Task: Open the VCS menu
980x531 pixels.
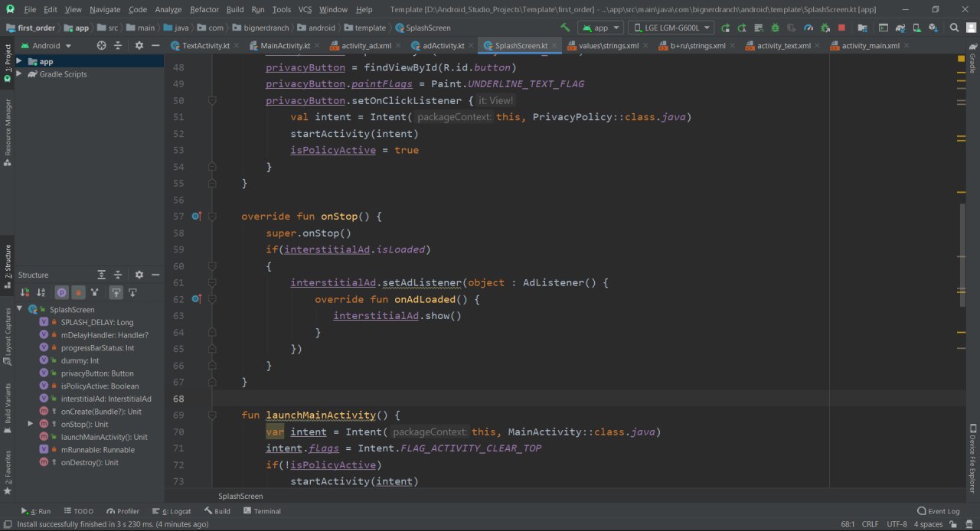Action: pos(305,9)
